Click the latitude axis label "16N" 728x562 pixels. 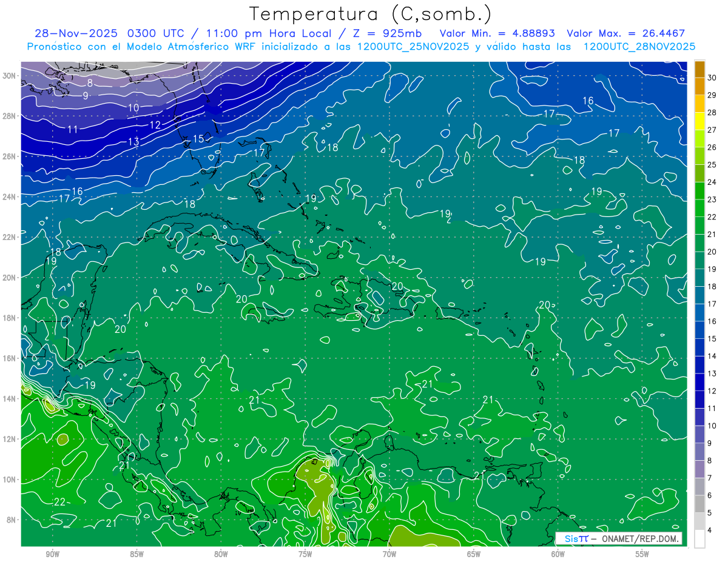pos(10,358)
